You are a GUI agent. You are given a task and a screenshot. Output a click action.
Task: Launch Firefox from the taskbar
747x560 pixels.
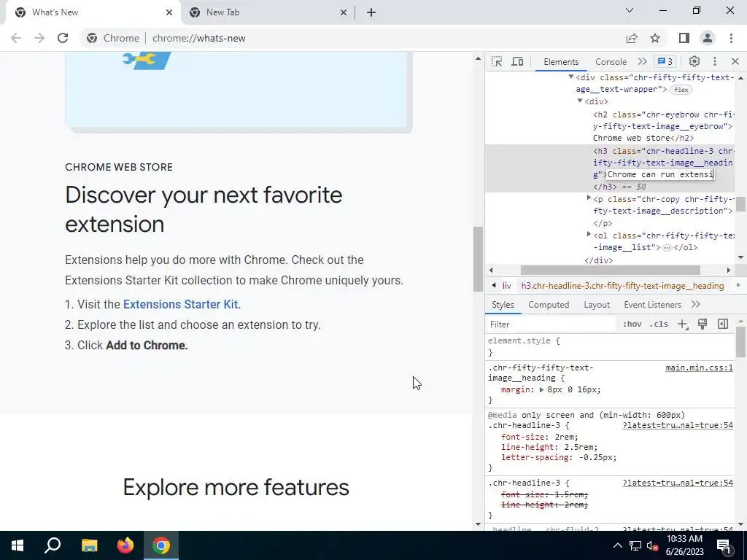click(x=125, y=545)
